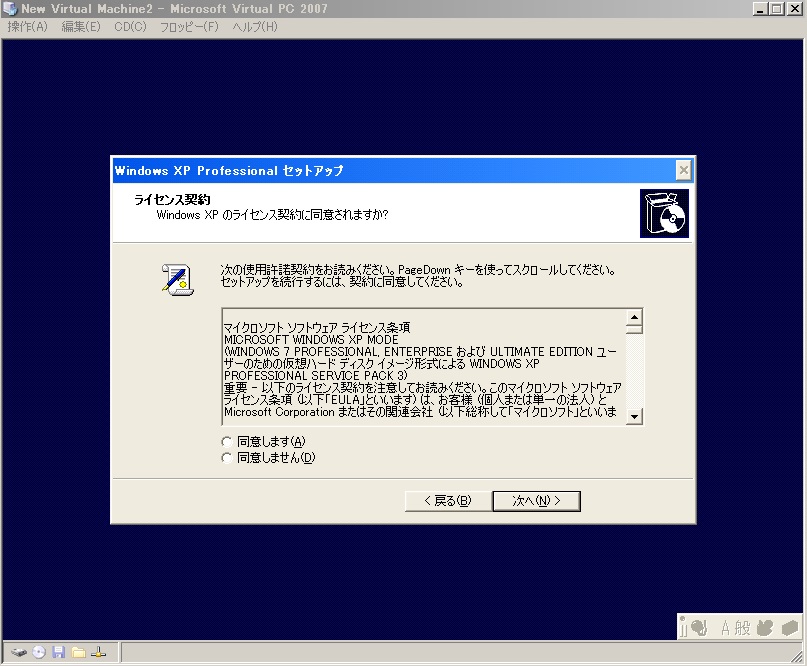Click the IME tools box icon
Screen dimensions: 807x666
pos(790,628)
